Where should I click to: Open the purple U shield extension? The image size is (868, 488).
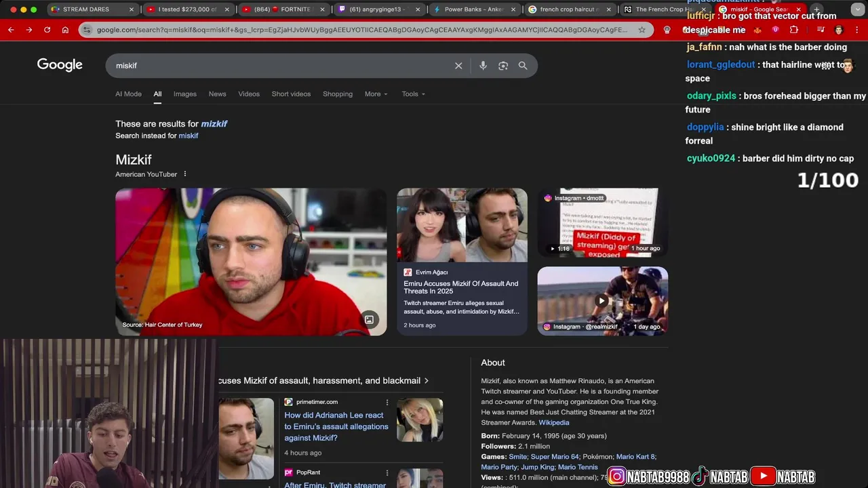(x=775, y=30)
